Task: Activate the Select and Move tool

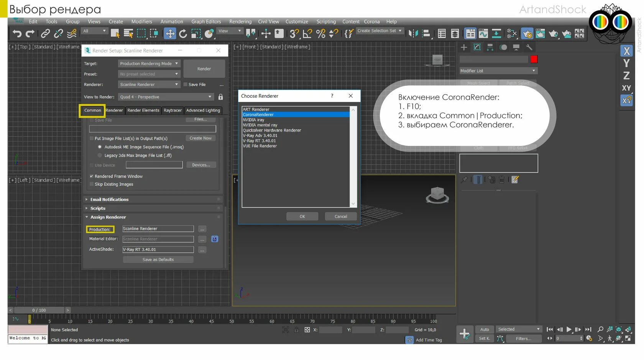Action: (170, 34)
